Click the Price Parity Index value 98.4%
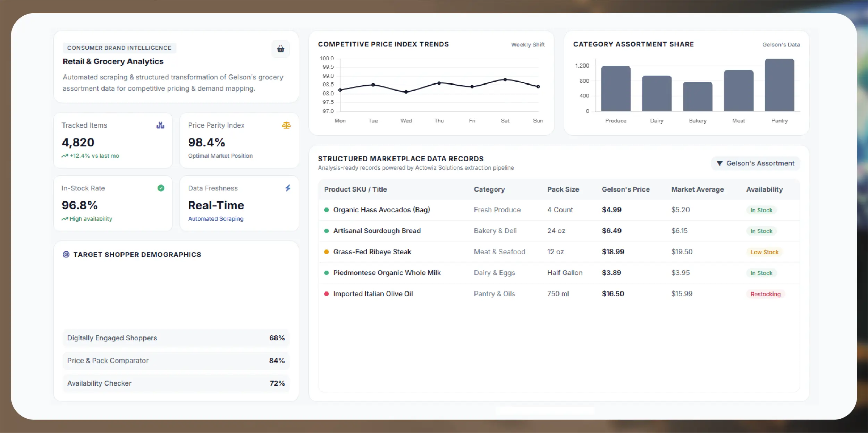The image size is (868, 433). (x=207, y=142)
